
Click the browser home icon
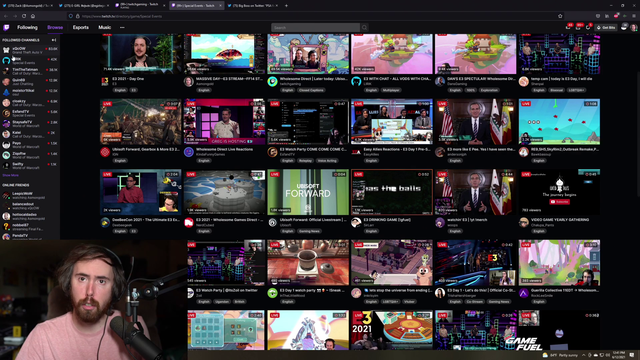(x=33, y=16)
